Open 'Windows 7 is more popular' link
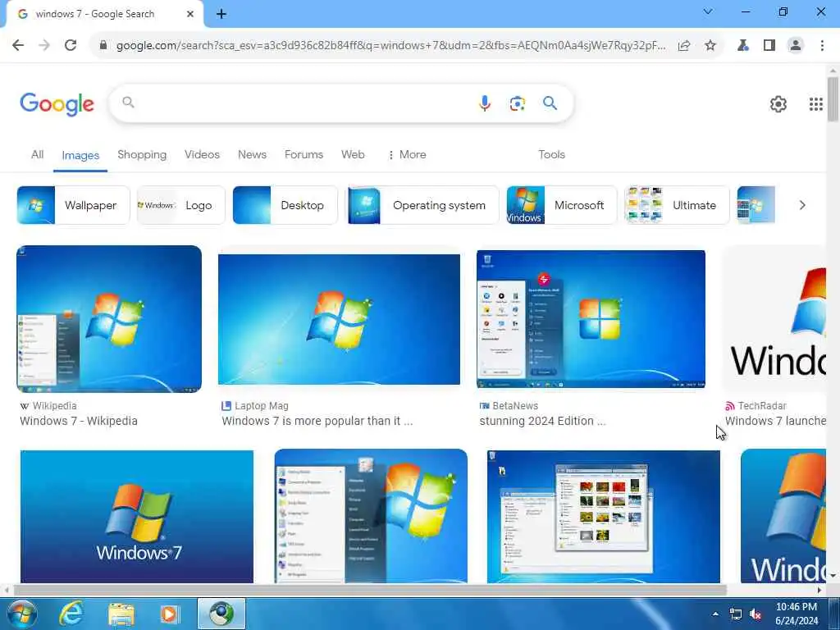The height and width of the screenshot is (630, 840). coord(317,421)
